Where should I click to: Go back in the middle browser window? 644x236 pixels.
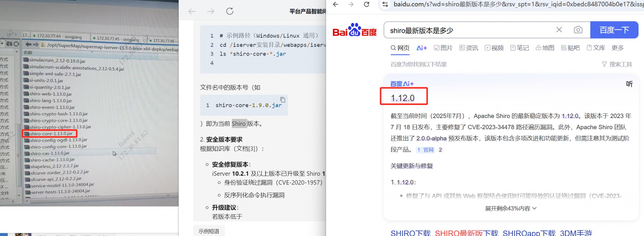tap(192, 12)
